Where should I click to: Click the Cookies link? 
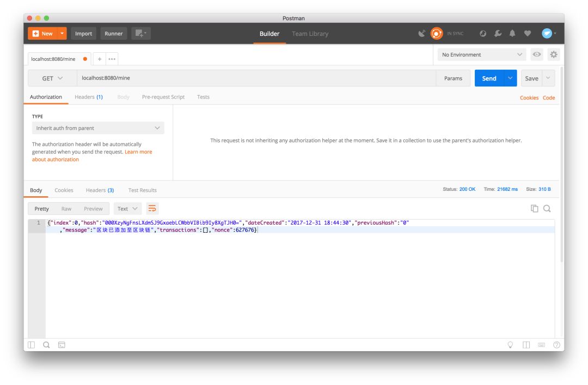(529, 98)
